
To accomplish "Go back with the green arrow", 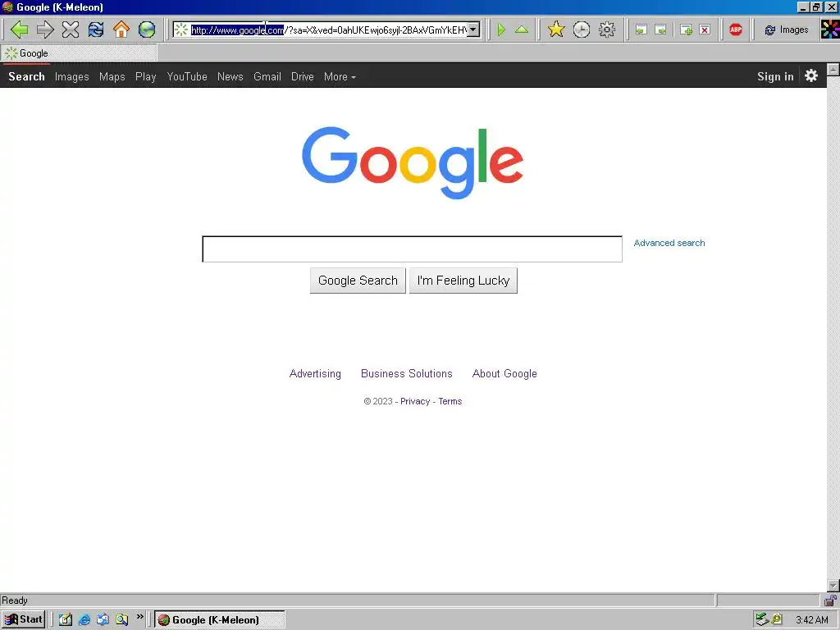I will click(20, 30).
